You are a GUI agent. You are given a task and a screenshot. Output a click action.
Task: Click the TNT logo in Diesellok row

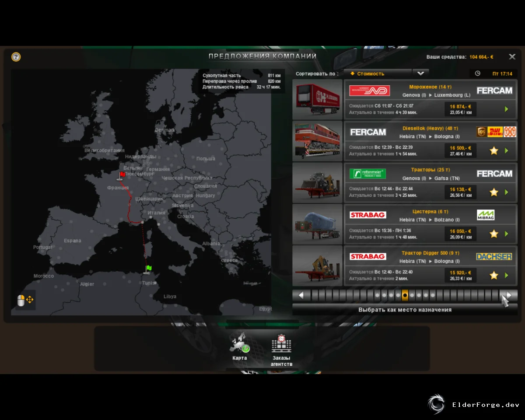510,132
